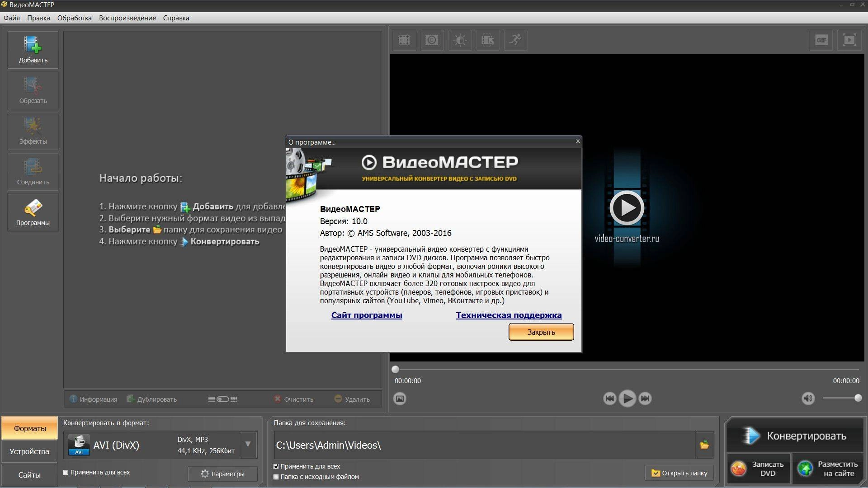Switch to the Форматы tab
The height and width of the screenshot is (488, 868).
(30, 428)
